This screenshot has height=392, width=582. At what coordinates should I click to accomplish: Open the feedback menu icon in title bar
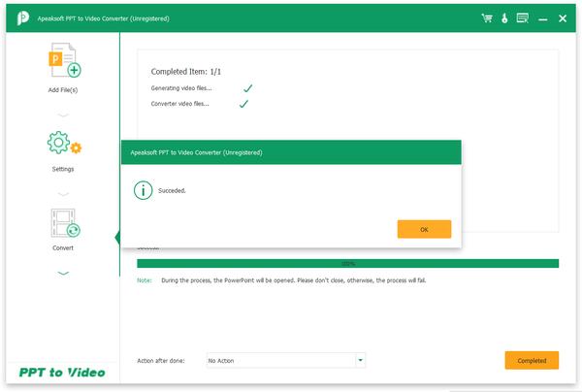point(523,17)
